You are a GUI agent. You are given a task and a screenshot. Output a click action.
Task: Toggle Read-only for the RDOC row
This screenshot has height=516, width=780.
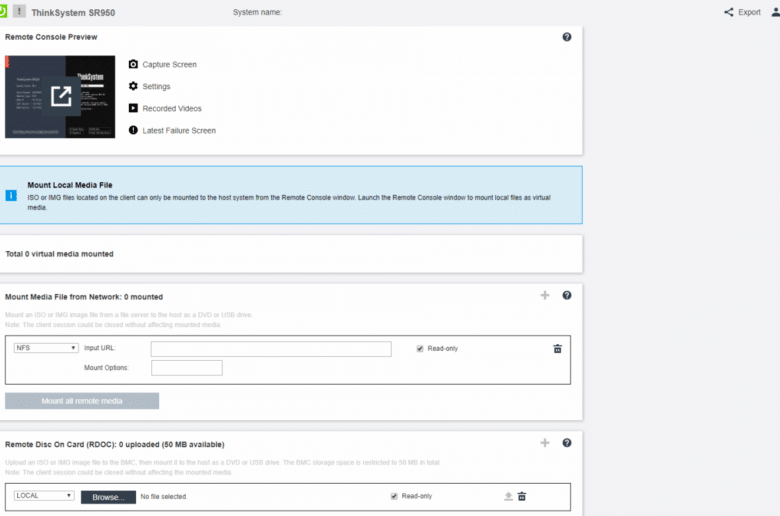[394, 496]
